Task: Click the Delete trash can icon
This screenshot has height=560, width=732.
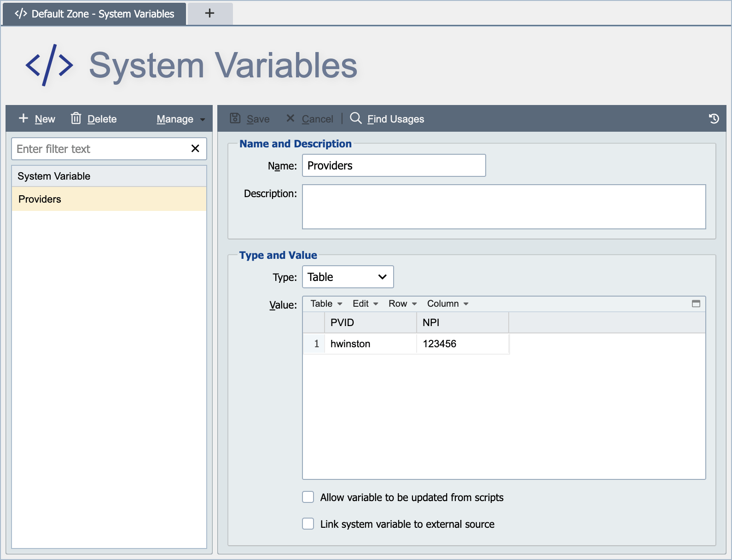Action: [76, 118]
